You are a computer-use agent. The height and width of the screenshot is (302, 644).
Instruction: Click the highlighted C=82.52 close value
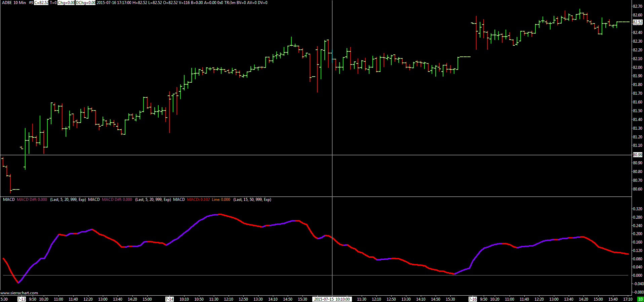[41, 3]
